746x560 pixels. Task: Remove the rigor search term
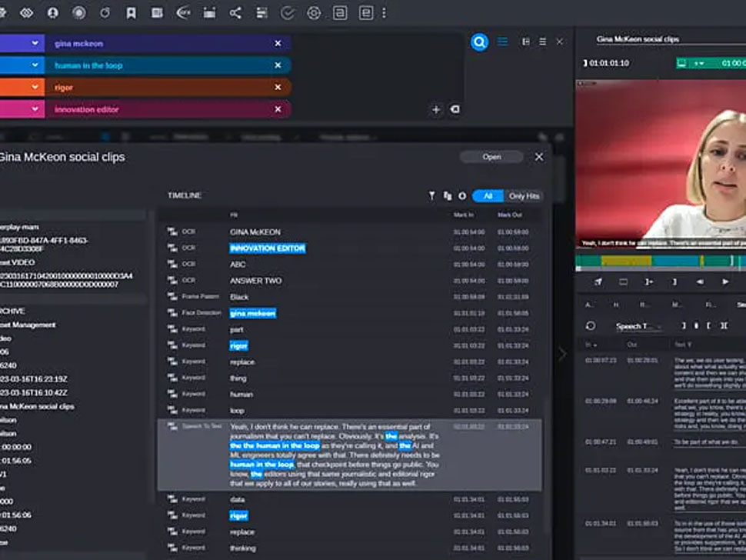pos(278,87)
